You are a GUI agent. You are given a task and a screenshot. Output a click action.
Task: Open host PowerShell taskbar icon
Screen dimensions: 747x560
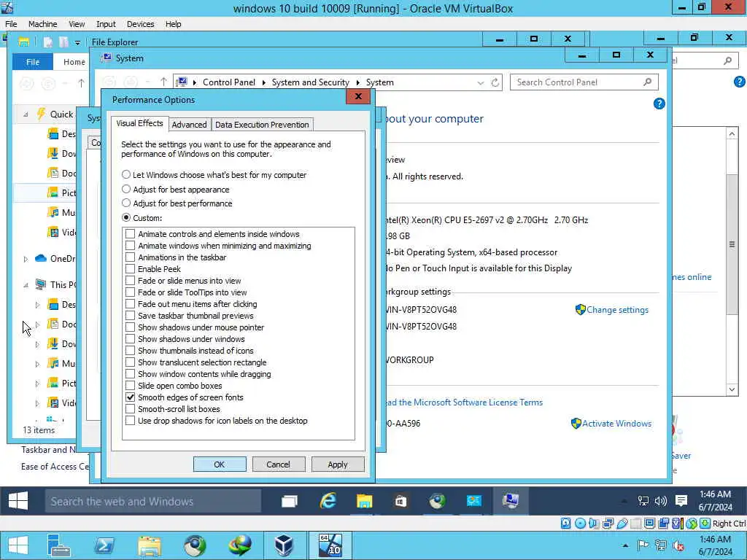(104, 545)
